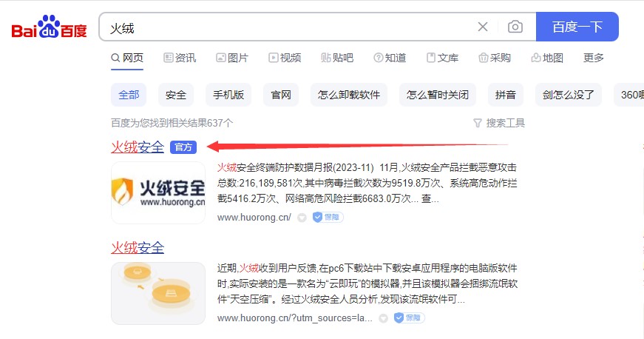The height and width of the screenshot is (339, 644).
Task: Switch to the 资讯 tab
Action: point(180,58)
